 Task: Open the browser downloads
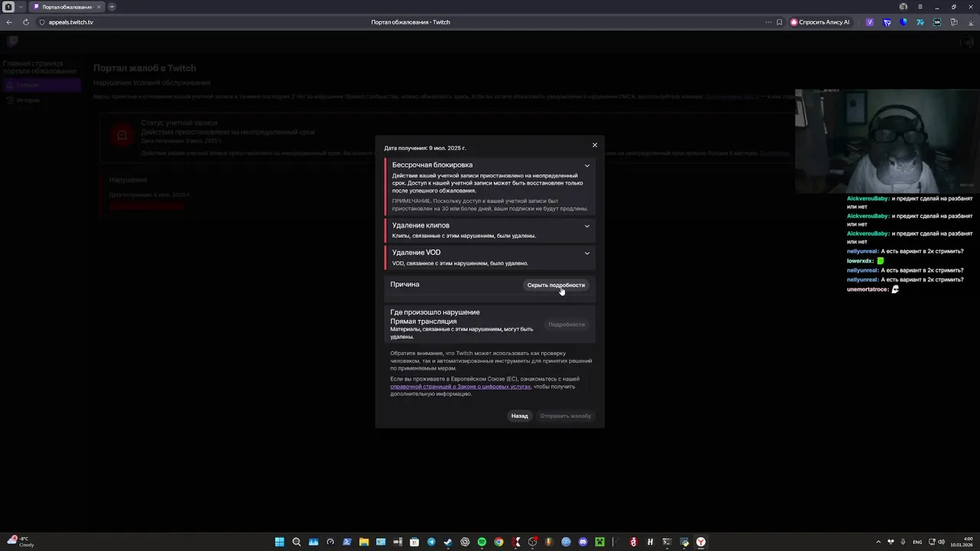coord(970,22)
